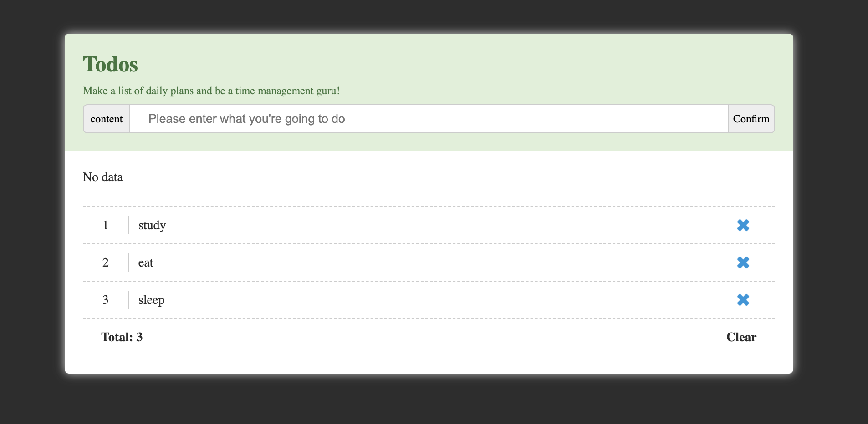The width and height of the screenshot is (868, 424).
Task: Delete the study todo item
Action: pos(743,225)
